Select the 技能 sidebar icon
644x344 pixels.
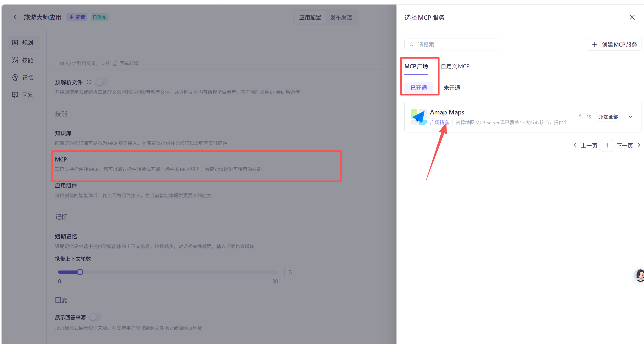point(15,60)
